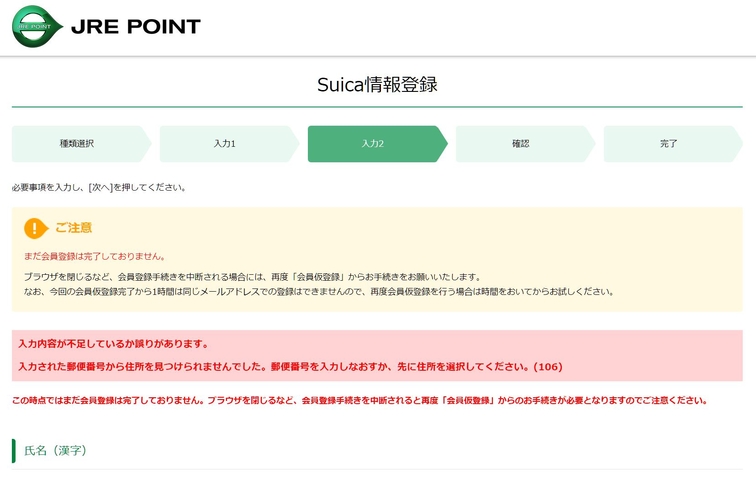
Task: Click the JRE POINT green logo icon
Action: tap(37, 27)
